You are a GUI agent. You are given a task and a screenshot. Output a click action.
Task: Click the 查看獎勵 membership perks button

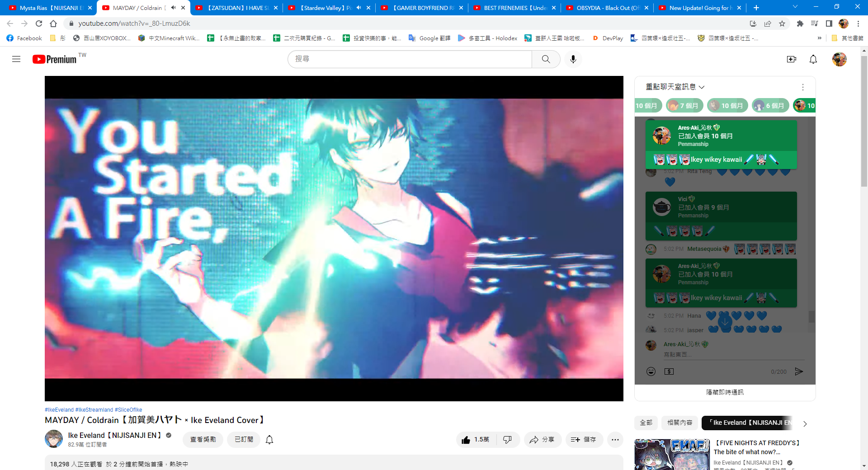pyautogui.click(x=203, y=440)
